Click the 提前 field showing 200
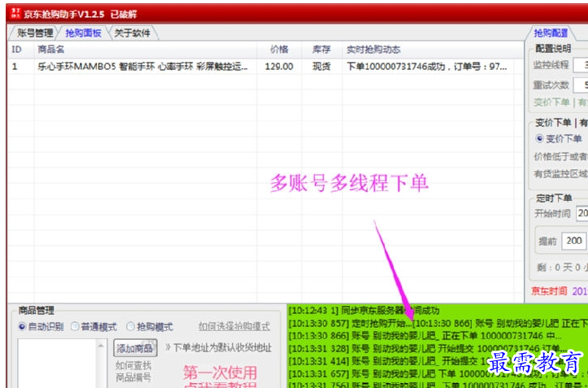The image size is (588, 388). [x=573, y=241]
